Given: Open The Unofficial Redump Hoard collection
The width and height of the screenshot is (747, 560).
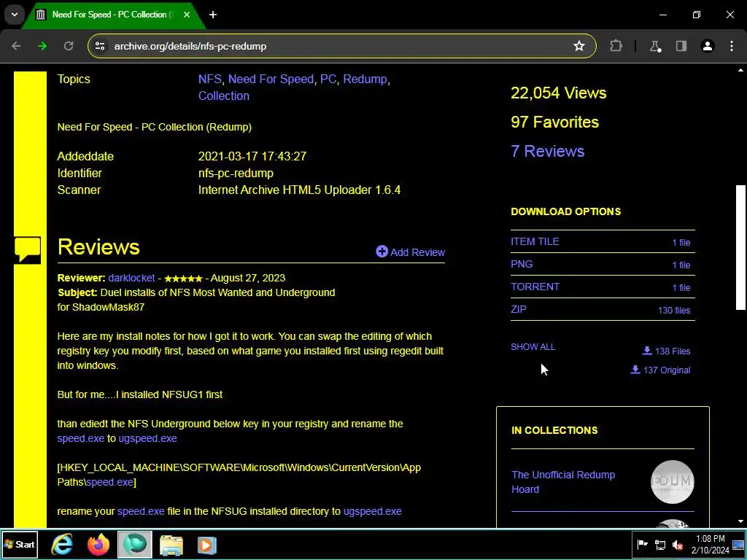Looking at the screenshot, I should (563, 482).
